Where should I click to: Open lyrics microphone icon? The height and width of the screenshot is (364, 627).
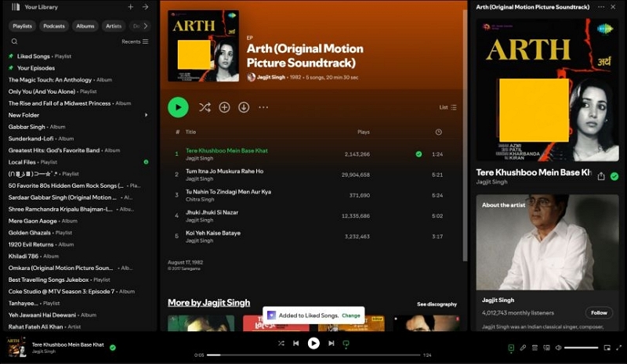coord(523,348)
